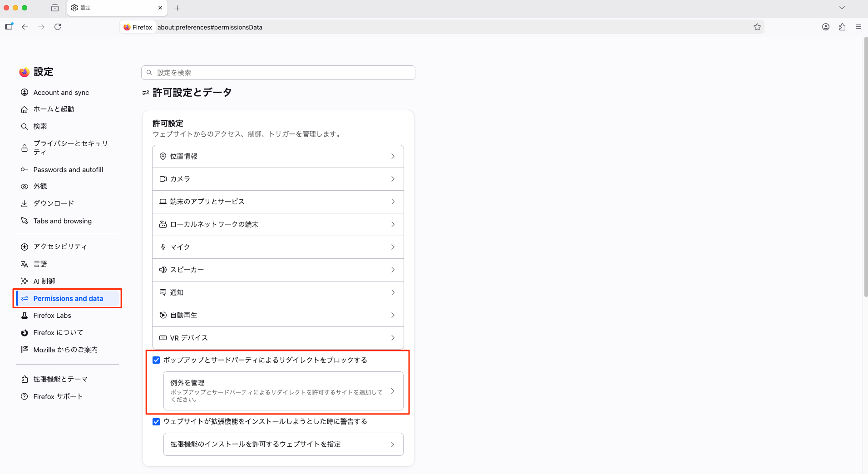Open AI 制御 settings category
Viewport: 868px width, 474px height.
(x=67, y=281)
